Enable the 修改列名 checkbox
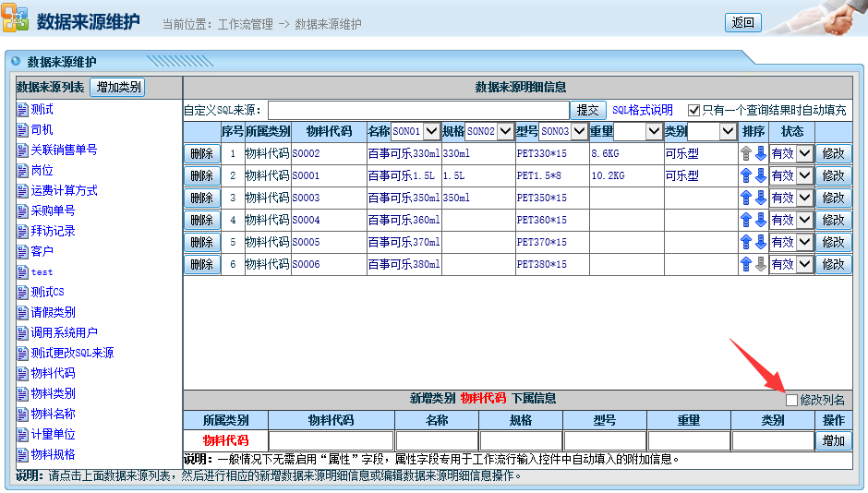The width and height of the screenshot is (868, 493). tap(791, 400)
